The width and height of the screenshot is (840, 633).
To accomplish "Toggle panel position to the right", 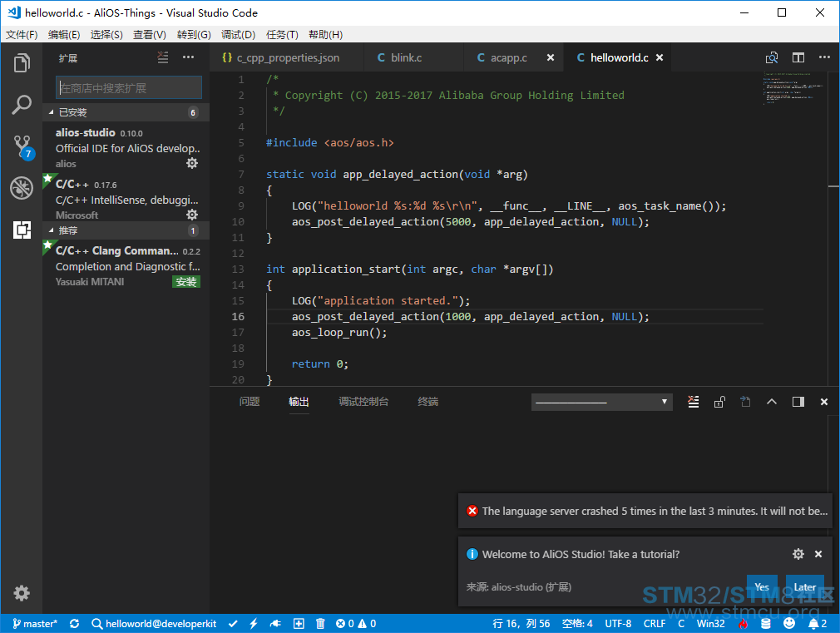I will click(x=798, y=402).
